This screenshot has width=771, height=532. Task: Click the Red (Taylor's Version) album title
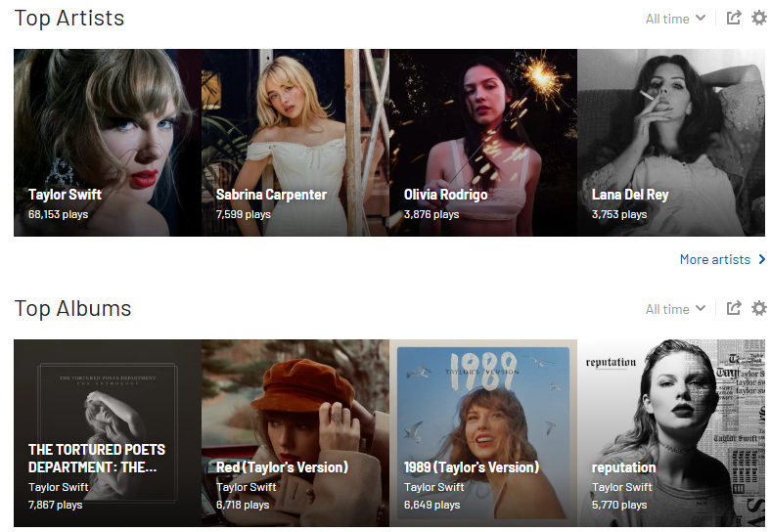pyautogui.click(x=282, y=467)
